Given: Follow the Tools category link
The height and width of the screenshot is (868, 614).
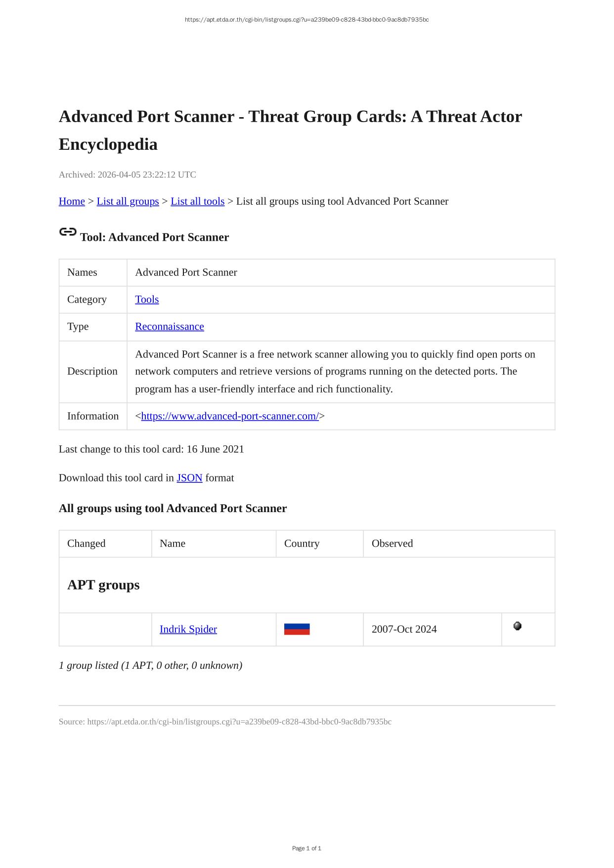Looking at the screenshot, I should (147, 300).
